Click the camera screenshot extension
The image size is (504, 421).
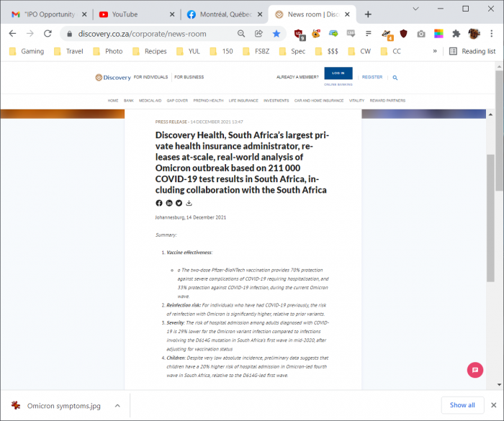coord(421,34)
